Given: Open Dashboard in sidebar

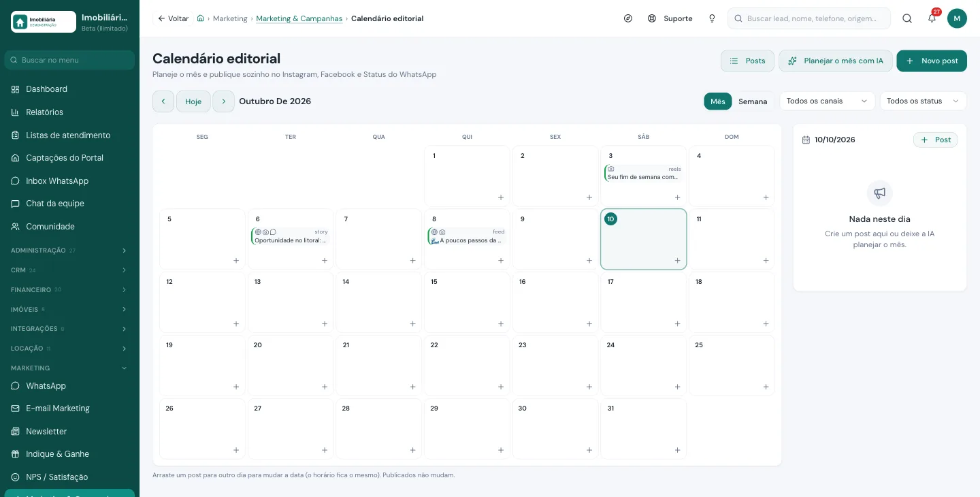Looking at the screenshot, I should 69,89.
